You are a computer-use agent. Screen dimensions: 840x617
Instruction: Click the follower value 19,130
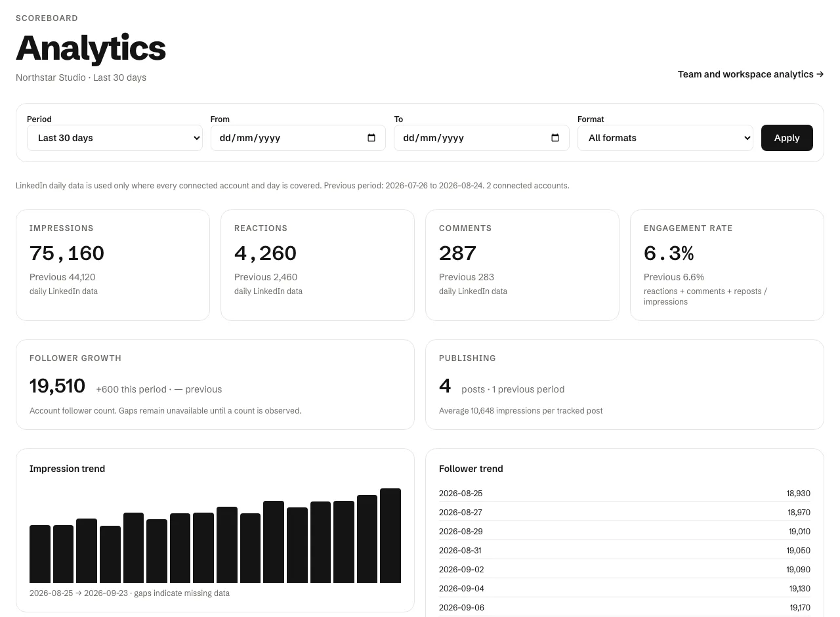coord(800,589)
